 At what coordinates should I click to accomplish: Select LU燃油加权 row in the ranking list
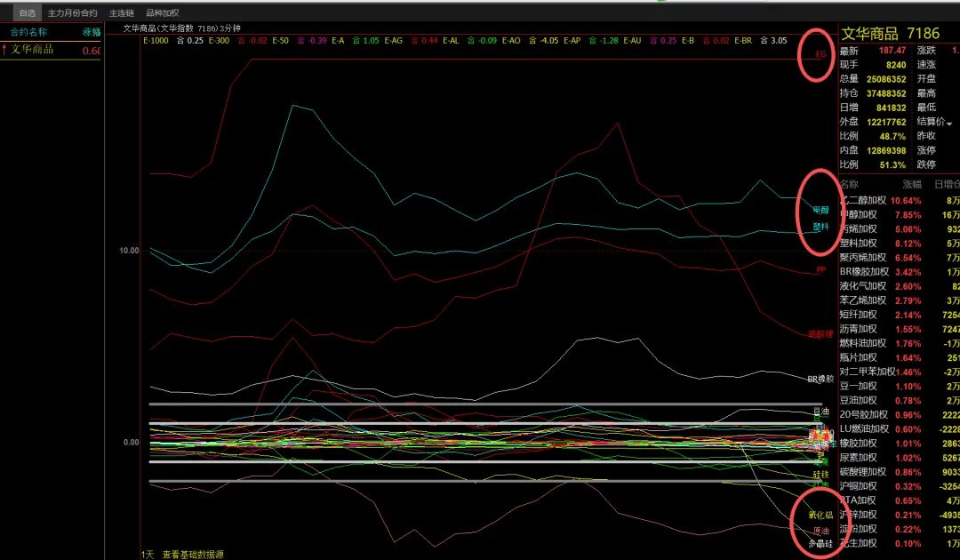(x=900, y=429)
